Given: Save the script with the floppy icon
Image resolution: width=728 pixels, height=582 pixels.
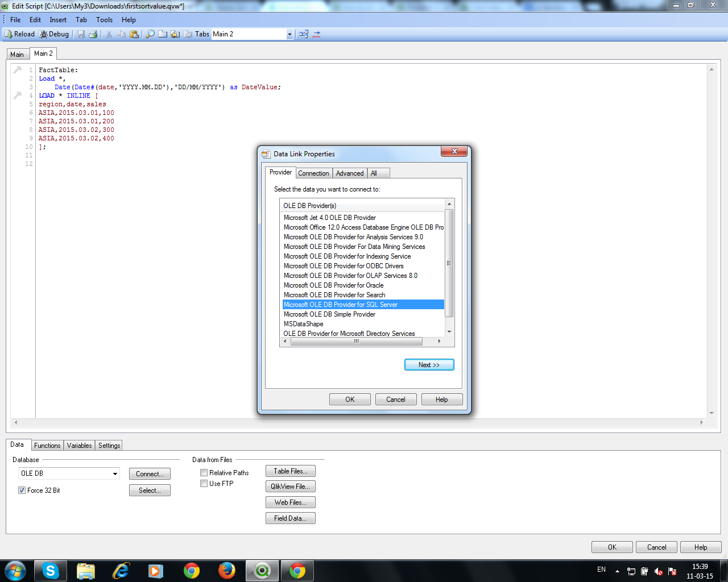Looking at the screenshot, I should (81, 34).
